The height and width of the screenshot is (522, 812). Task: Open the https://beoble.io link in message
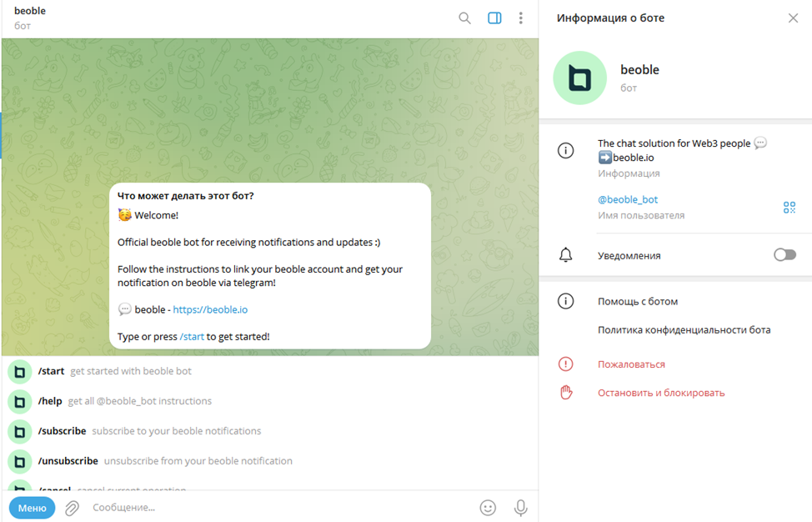click(210, 309)
